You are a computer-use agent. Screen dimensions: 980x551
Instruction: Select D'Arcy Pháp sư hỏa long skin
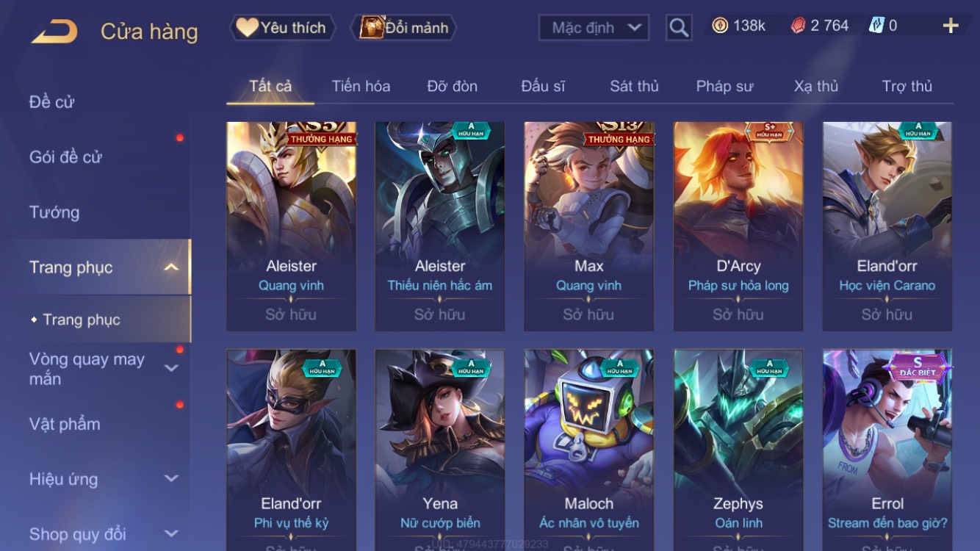coord(738,226)
